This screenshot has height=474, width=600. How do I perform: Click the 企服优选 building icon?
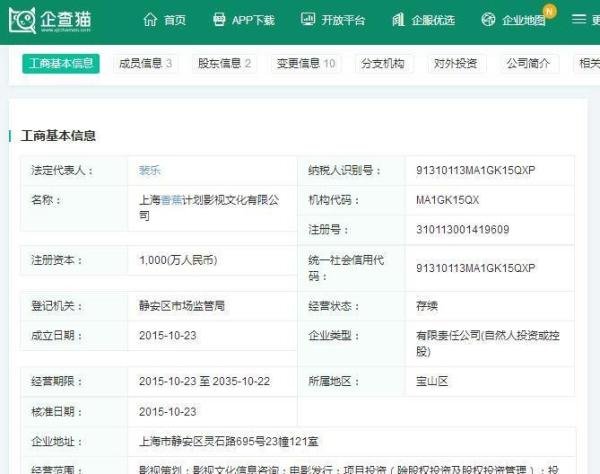tap(398, 19)
